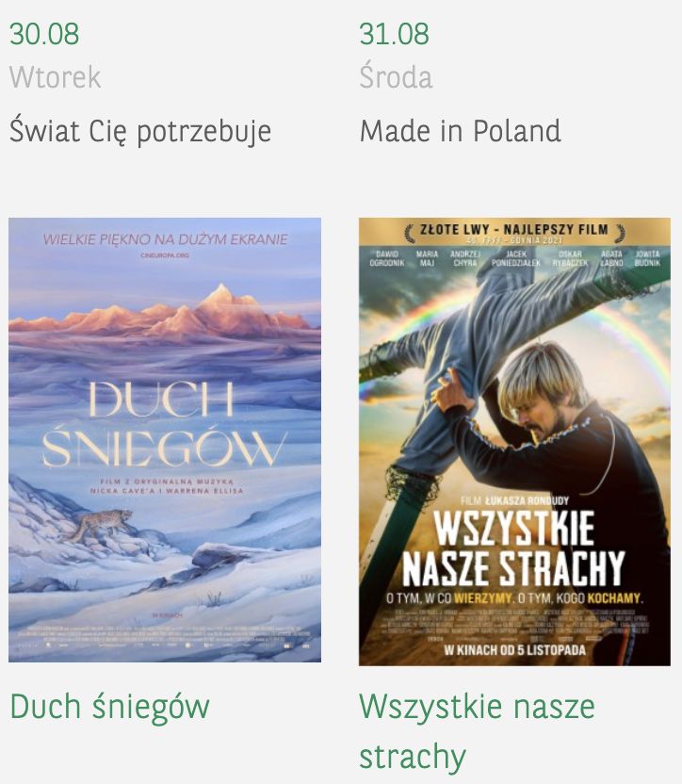The width and height of the screenshot is (682, 784).
Task: Click the Złote Lwy Najlepszy Film award banner
Action: 514,231
